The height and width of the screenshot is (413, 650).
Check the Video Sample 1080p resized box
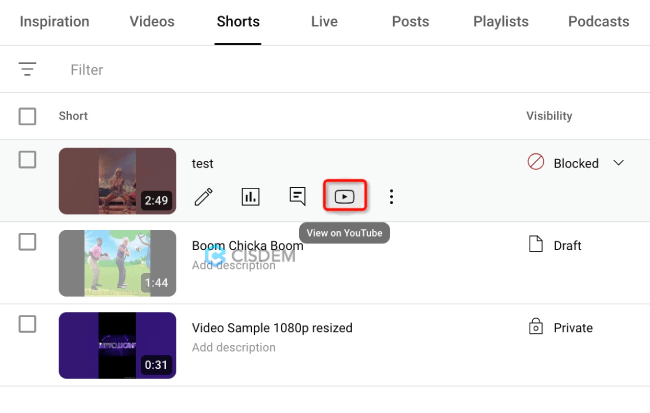tap(28, 324)
